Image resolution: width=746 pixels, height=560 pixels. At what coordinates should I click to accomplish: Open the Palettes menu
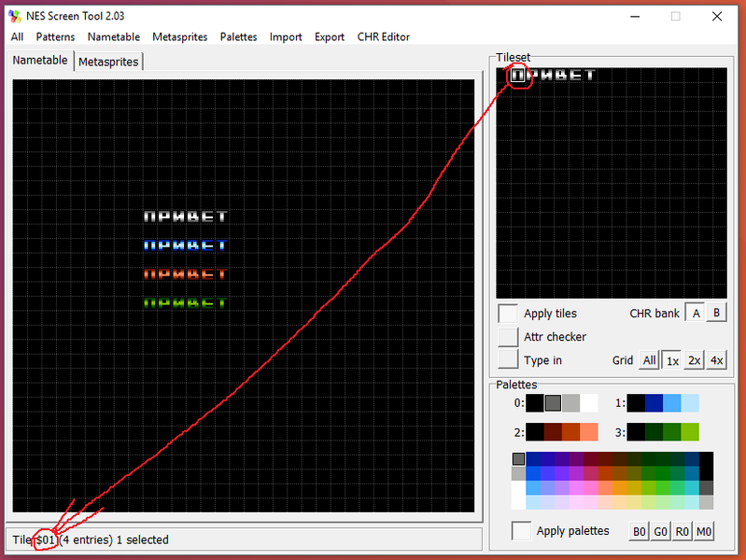pyautogui.click(x=238, y=37)
